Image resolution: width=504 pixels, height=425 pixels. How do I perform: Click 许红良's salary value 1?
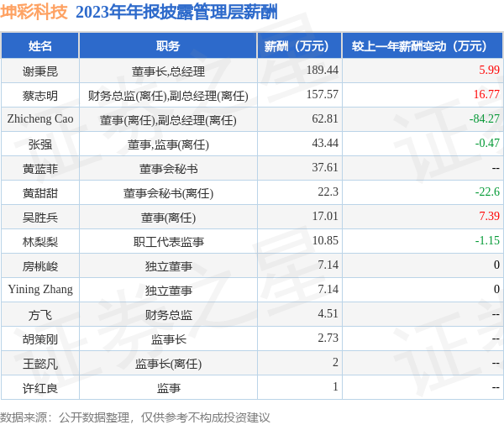point(335,386)
